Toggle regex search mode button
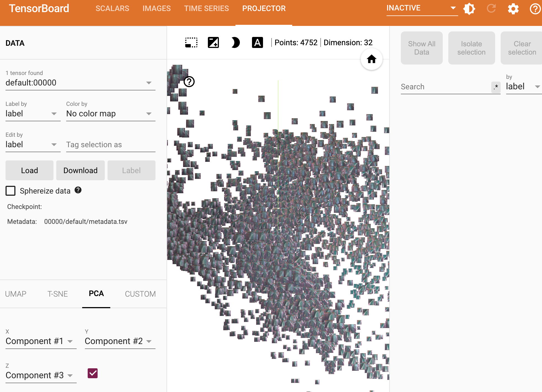The height and width of the screenshot is (392, 542). pos(496,87)
